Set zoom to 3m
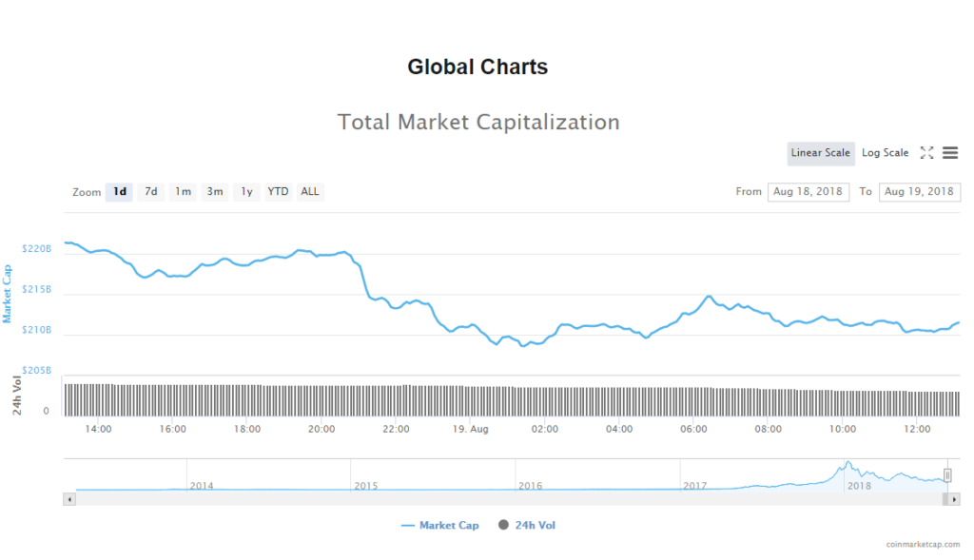 (215, 192)
